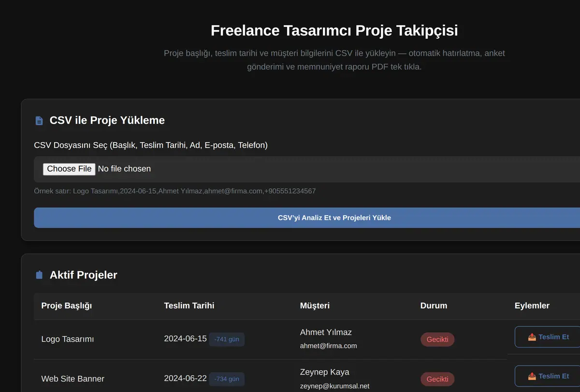Click the CSV Dosyasını Seç label
The width and height of the screenshot is (580, 392).
(x=151, y=145)
